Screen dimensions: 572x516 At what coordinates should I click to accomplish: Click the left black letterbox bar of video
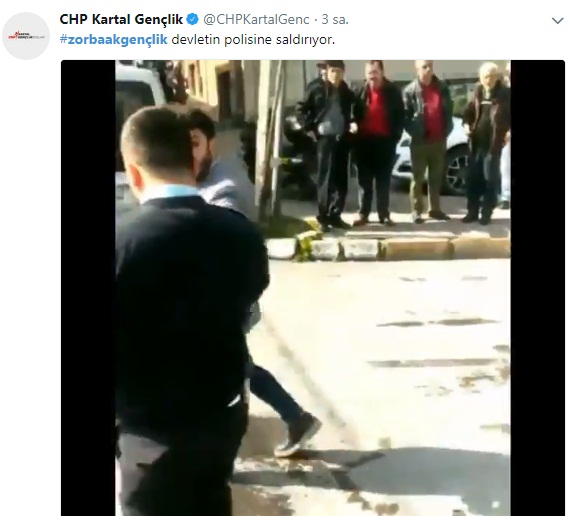pyautogui.click(x=88, y=288)
